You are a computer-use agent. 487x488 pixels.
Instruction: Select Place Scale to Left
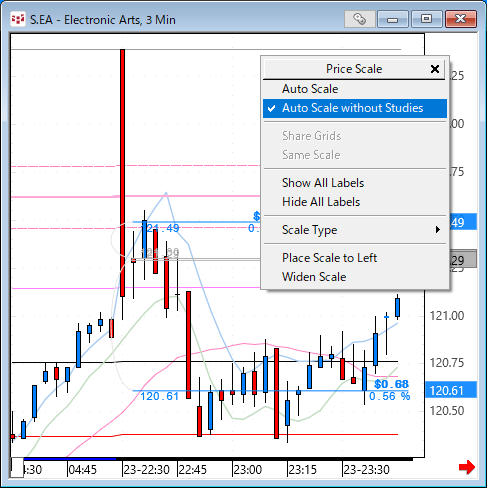click(355, 258)
